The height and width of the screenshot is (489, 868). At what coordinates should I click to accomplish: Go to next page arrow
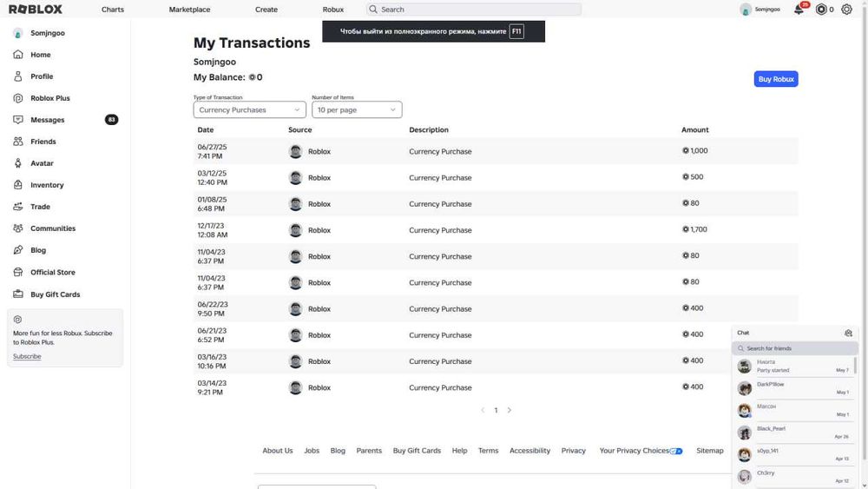[x=510, y=410]
